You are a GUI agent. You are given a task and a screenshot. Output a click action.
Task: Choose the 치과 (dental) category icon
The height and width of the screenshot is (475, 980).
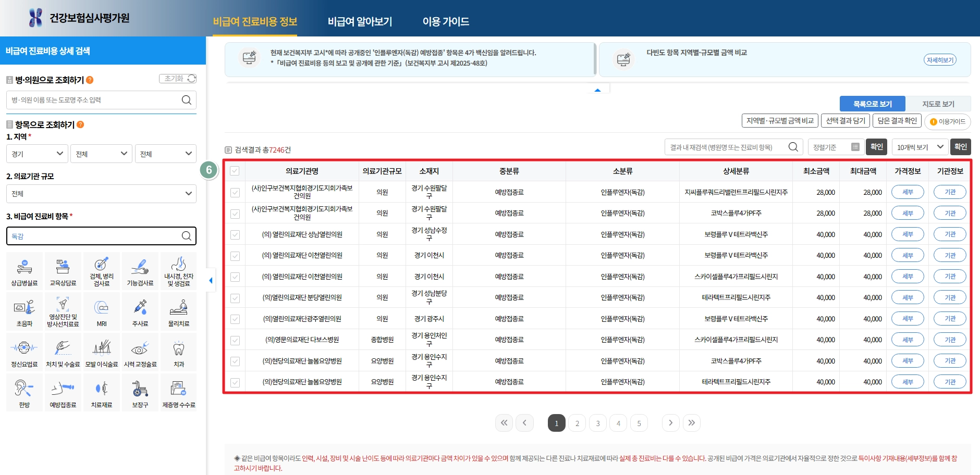click(x=179, y=352)
